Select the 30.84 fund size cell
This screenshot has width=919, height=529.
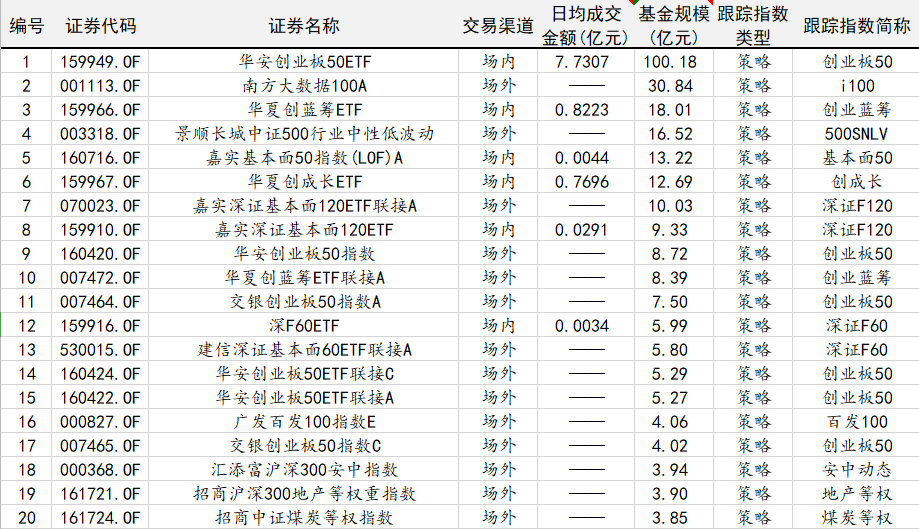point(674,86)
